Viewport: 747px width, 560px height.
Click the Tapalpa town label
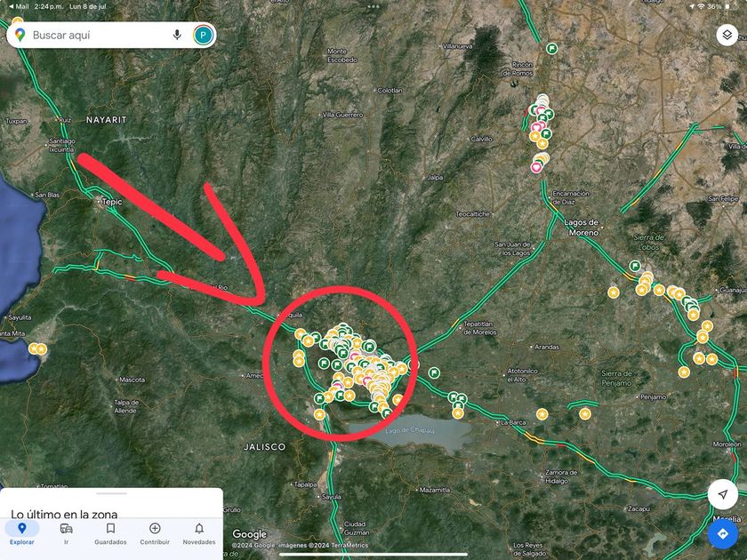pos(305,484)
